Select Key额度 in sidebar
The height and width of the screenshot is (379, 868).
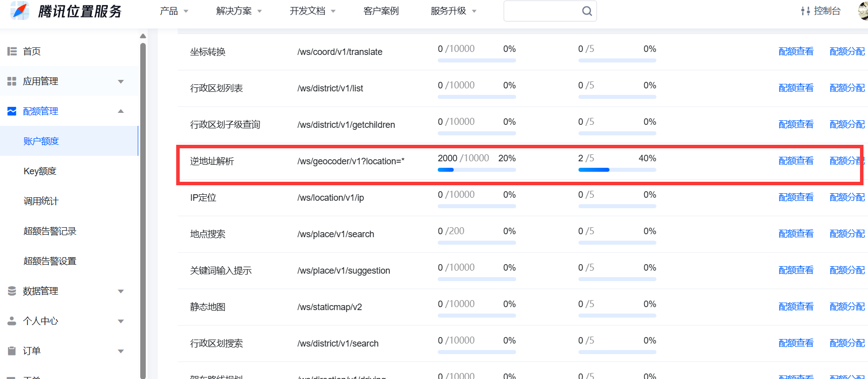[x=40, y=171]
